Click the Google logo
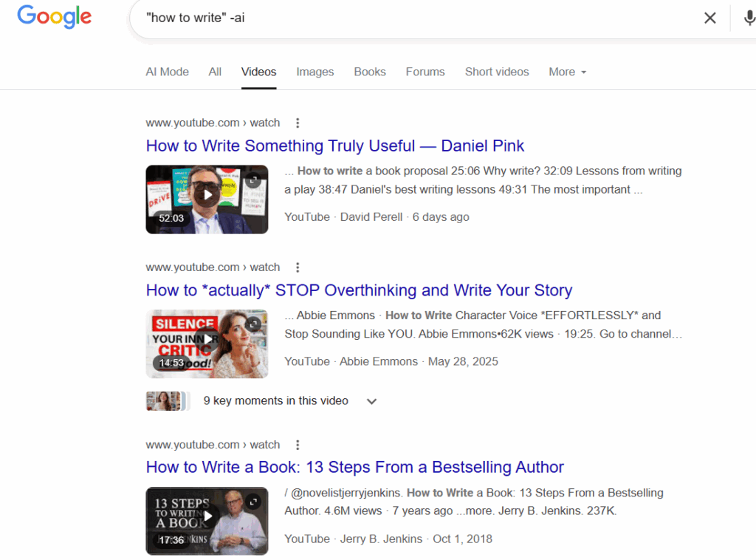This screenshot has height=560, width=756. coord(54,17)
